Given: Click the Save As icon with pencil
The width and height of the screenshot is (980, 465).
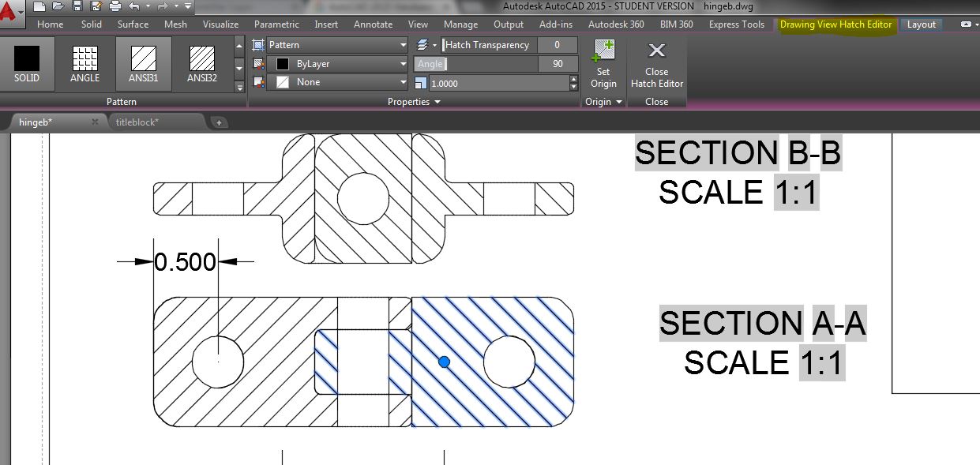Looking at the screenshot, I should tap(96, 6).
